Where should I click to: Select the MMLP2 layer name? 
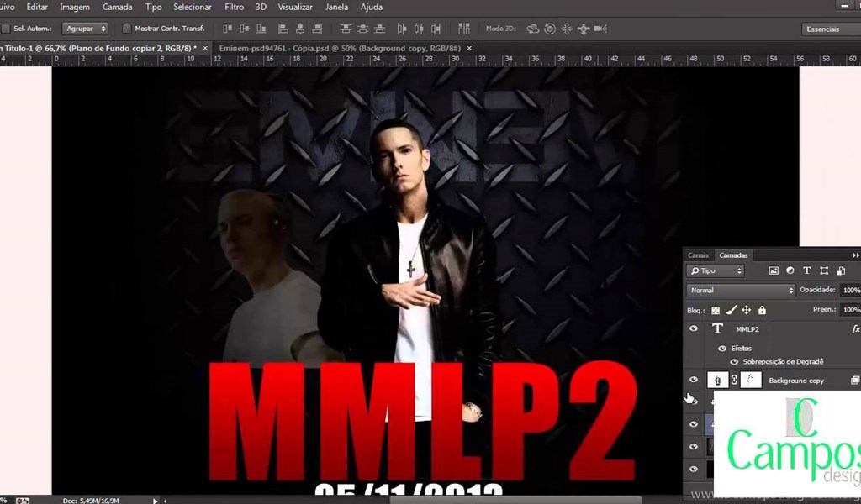pyautogui.click(x=747, y=329)
